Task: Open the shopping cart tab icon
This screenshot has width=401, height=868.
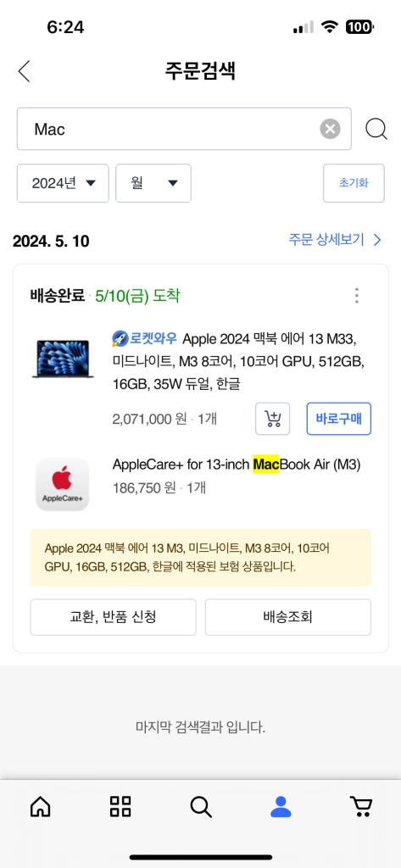Action: tap(361, 807)
